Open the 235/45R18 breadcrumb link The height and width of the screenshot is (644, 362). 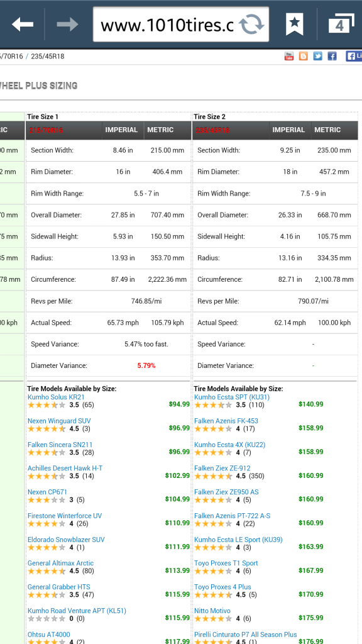pos(48,56)
